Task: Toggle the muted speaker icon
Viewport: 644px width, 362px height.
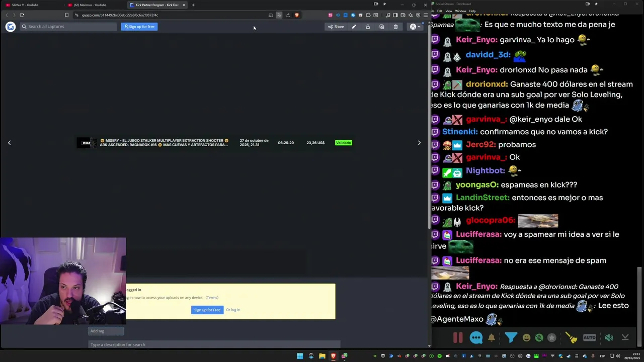Action: click(x=609, y=338)
